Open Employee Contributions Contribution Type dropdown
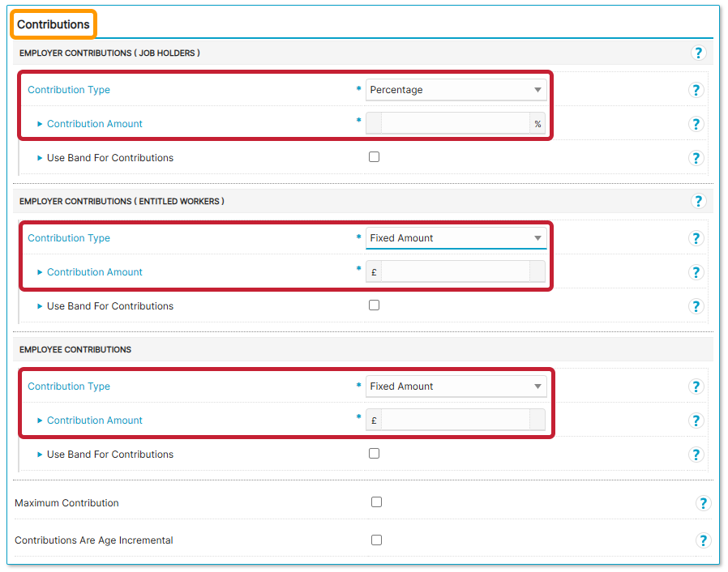The height and width of the screenshot is (572, 728). click(x=456, y=386)
